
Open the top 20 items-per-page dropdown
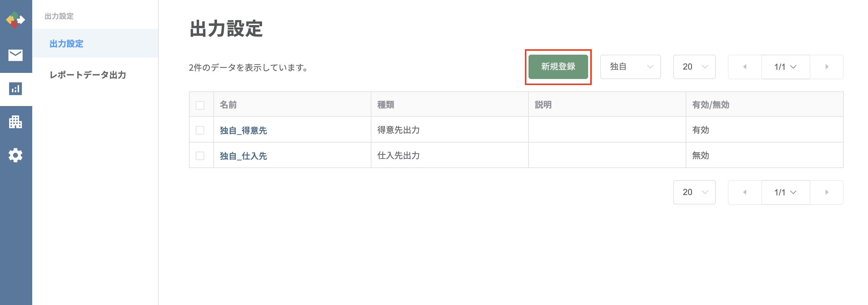(x=694, y=67)
